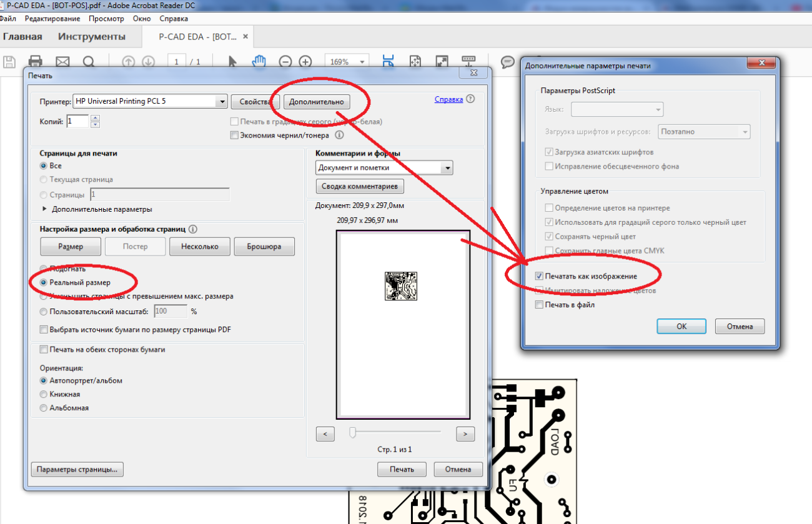
Task: Click the fit width scrolling icon
Action: (x=389, y=61)
